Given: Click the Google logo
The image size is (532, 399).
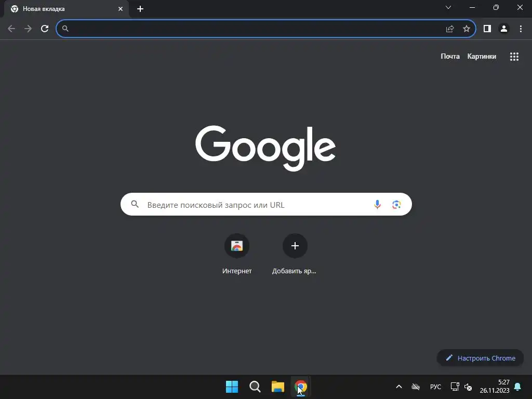Looking at the screenshot, I should (x=265, y=148).
